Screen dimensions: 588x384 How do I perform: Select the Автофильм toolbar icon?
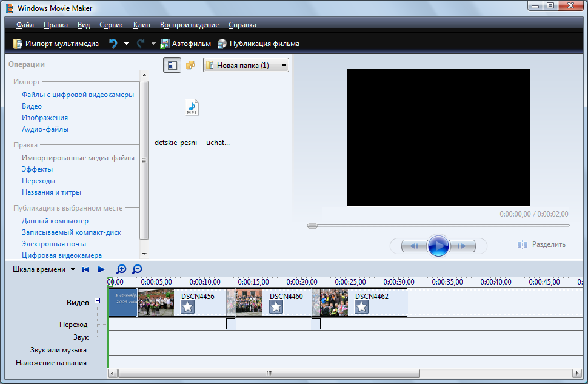pos(164,43)
